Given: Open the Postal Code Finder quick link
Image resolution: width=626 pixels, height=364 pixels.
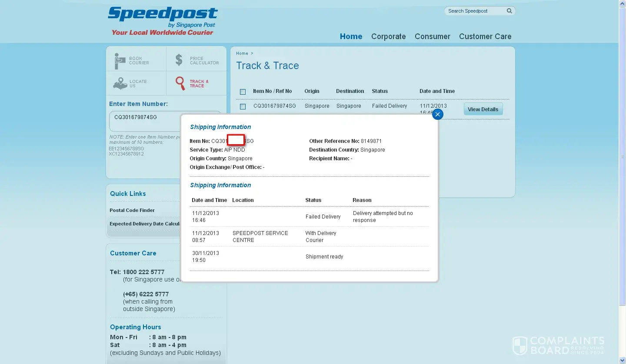Looking at the screenshot, I should coord(132,210).
